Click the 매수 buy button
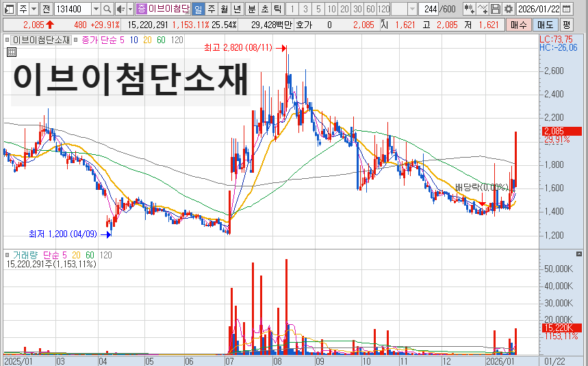Image resolution: width=588 pixels, height=366 pixels. tap(519, 25)
